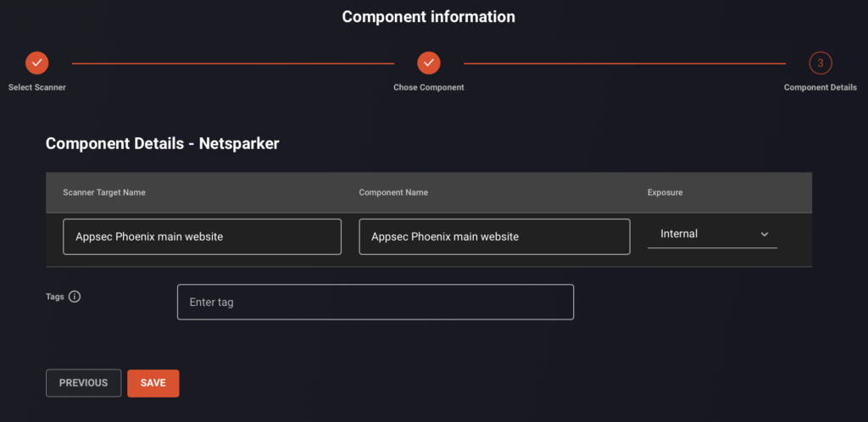Image resolution: width=868 pixels, height=422 pixels.
Task: Click the Tags info icon
Action: point(75,297)
